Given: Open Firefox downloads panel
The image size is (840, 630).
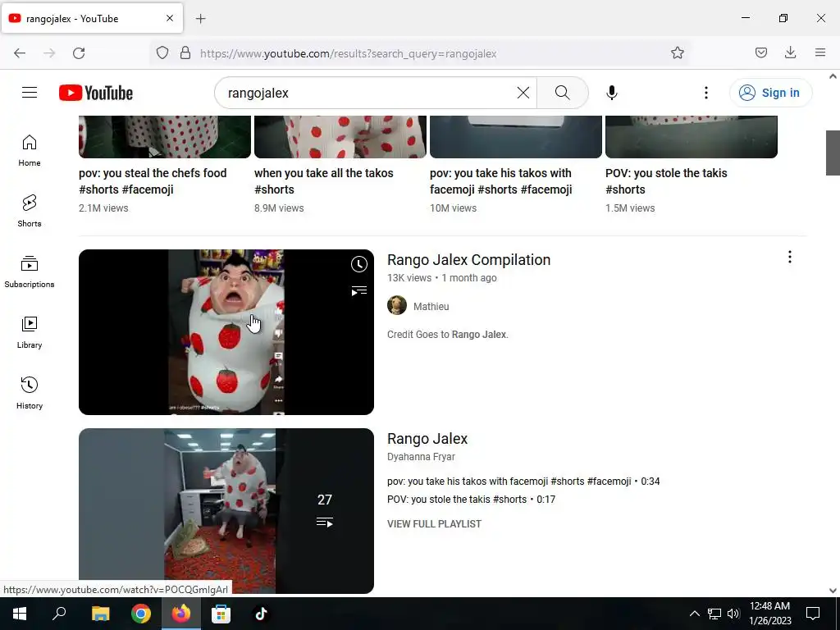Looking at the screenshot, I should tap(790, 52).
